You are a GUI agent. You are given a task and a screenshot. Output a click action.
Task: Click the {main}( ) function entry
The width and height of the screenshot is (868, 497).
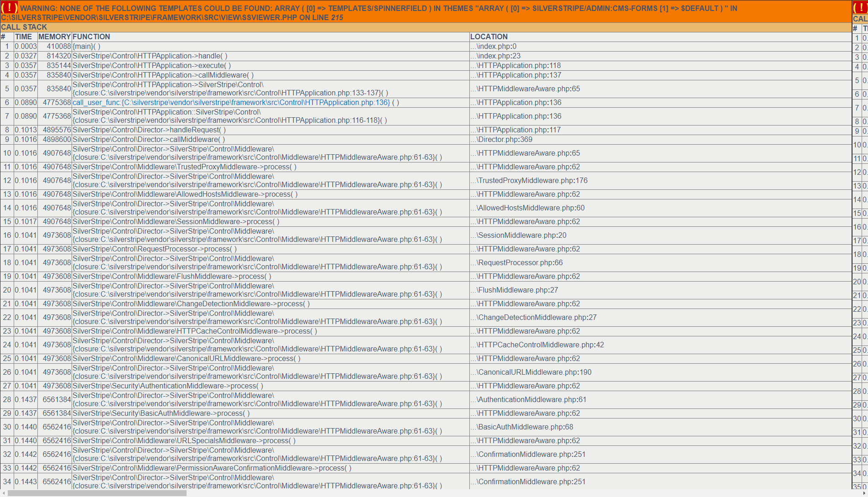[86, 47]
